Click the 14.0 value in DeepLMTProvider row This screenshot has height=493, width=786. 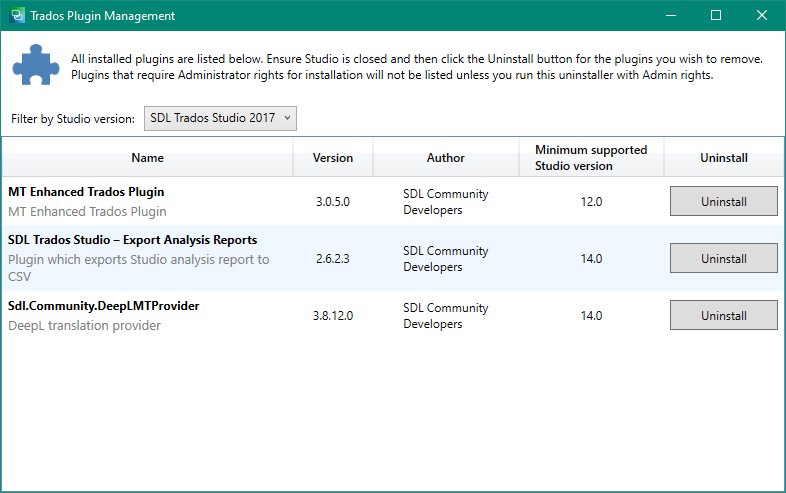click(591, 315)
